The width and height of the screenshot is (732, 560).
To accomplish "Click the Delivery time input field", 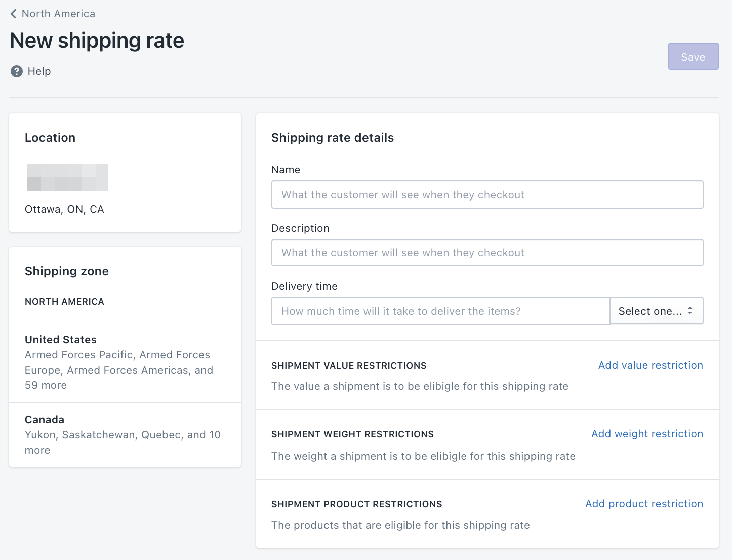I will (x=440, y=311).
